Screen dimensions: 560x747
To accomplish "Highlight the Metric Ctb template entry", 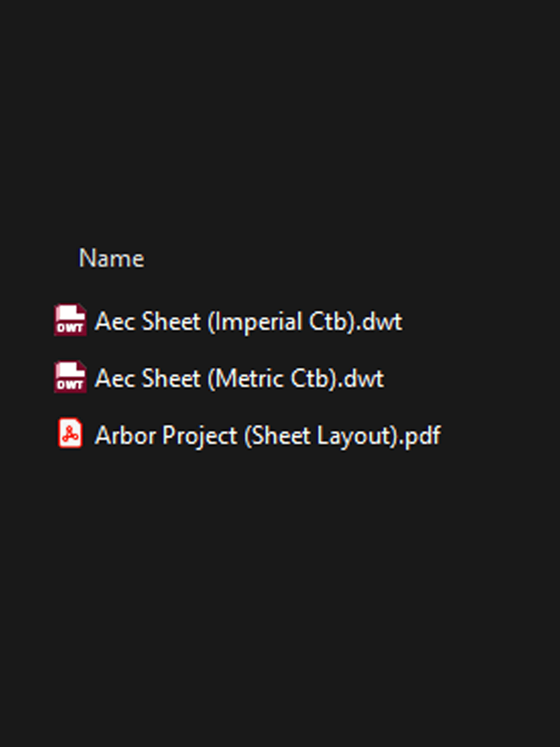I will (239, 379).
